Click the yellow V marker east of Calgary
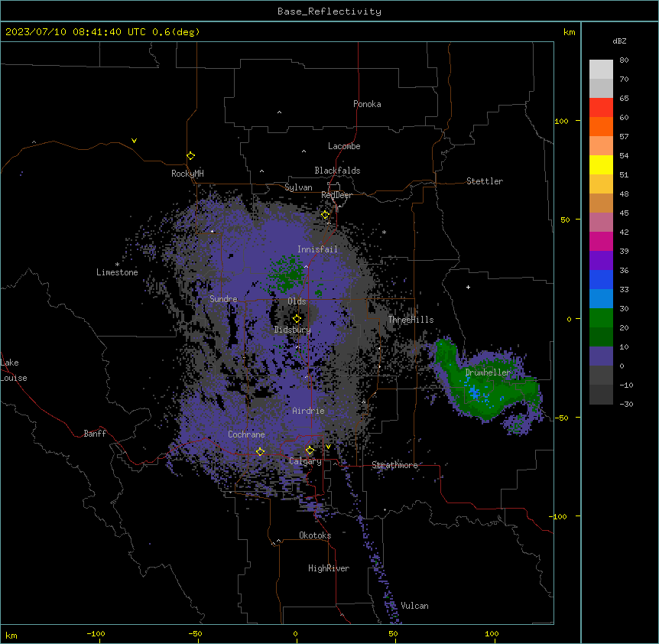The height and width of the screenshot is (644, 659). coord(328,447)
